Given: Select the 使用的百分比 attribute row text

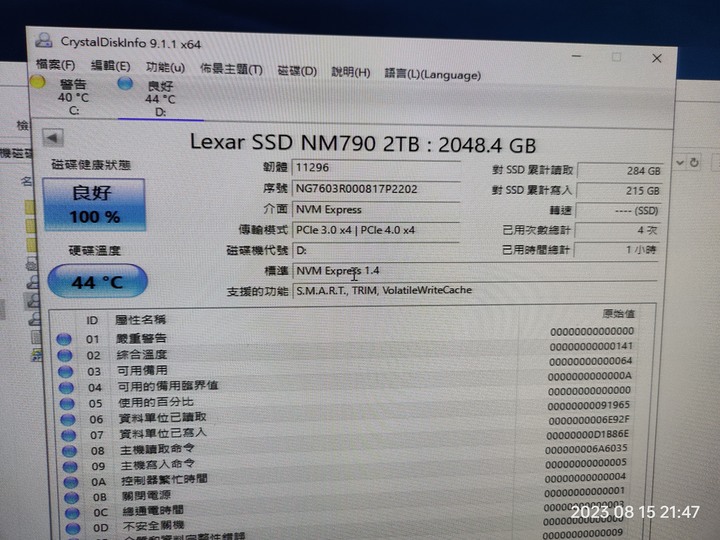Looking at the screenshot, I should (156, 402).
